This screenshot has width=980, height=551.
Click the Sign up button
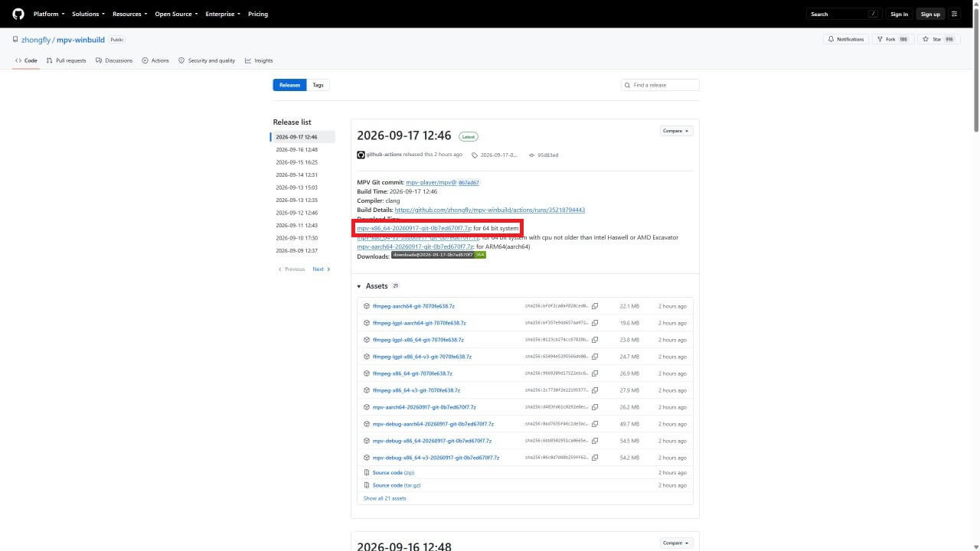(x=930, y=14)
